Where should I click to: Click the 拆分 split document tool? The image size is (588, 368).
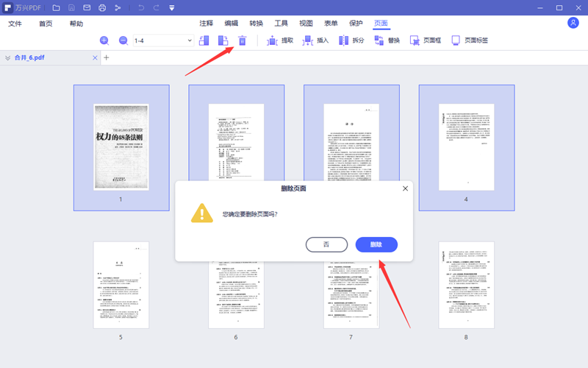coord(351,40)
